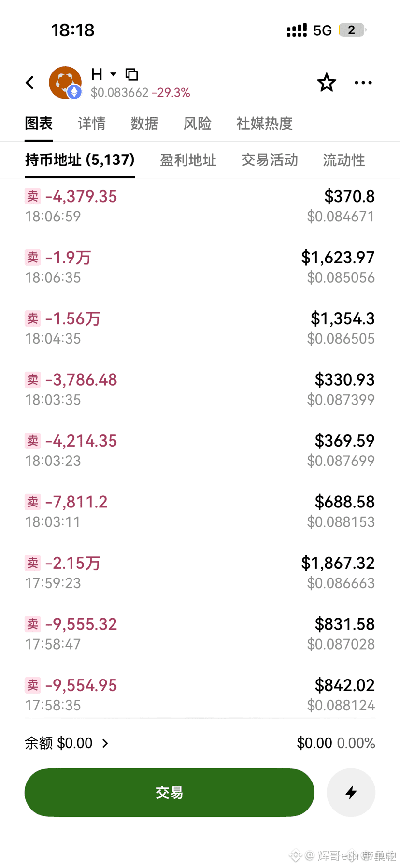Image resolution: width=400 pixels, height=868 pixels.
Task: Tap the green 交易 button
Action: coord(170,792)
